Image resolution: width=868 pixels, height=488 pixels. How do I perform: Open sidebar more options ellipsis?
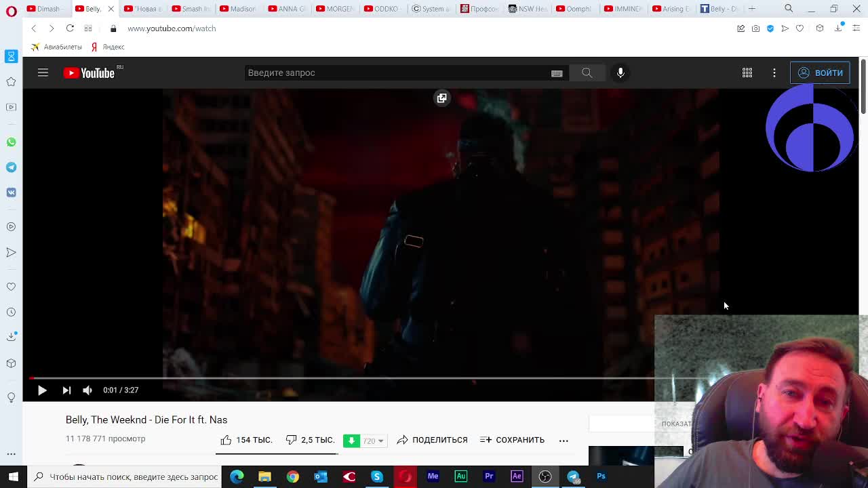tap(11, 453)
